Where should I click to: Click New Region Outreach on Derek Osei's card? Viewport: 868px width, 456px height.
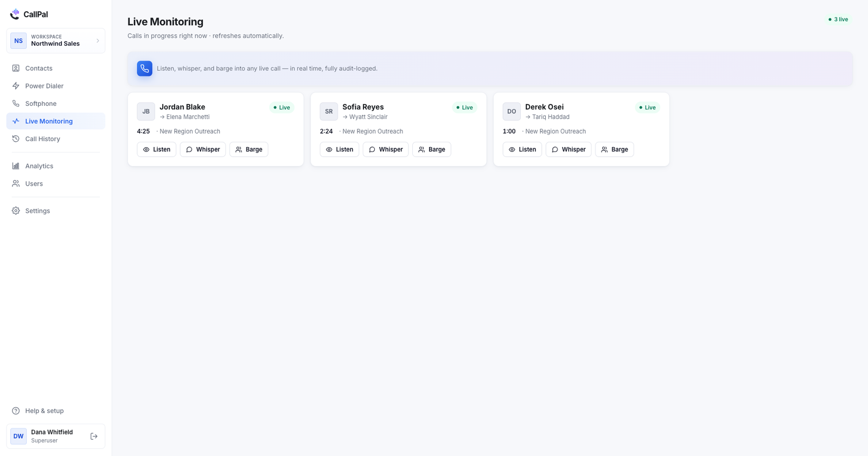556,131
